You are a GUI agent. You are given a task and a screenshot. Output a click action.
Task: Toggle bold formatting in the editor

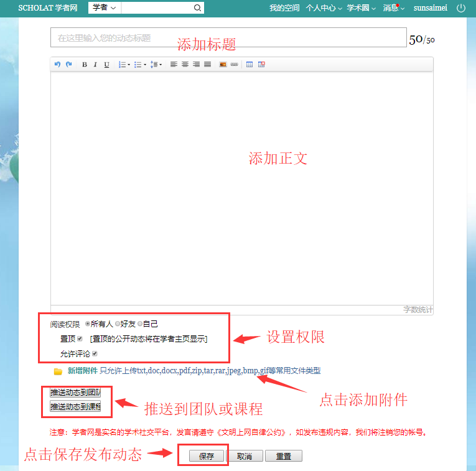[85, 65]
